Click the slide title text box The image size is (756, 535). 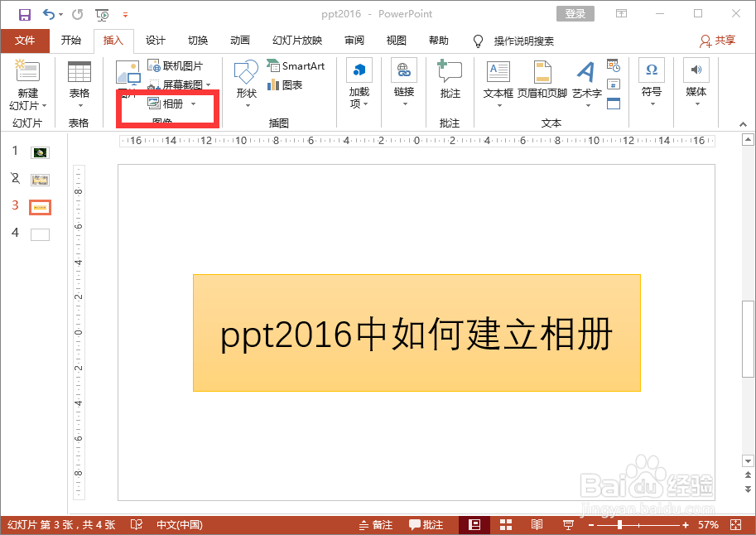[x=417, y=333]
